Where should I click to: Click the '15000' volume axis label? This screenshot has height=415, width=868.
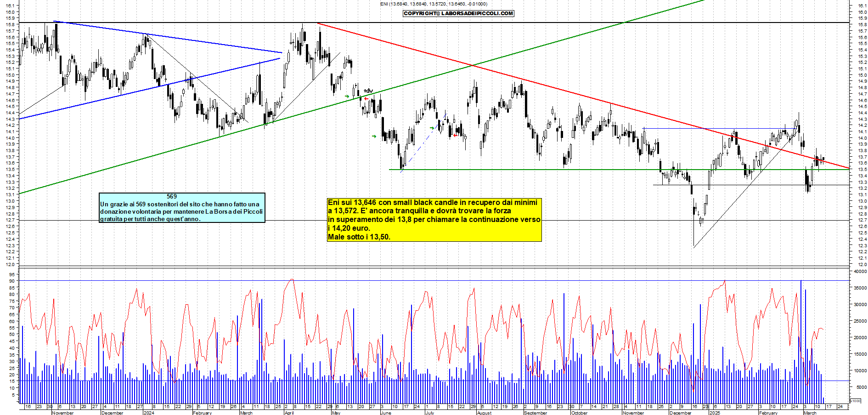click(860, 354)
